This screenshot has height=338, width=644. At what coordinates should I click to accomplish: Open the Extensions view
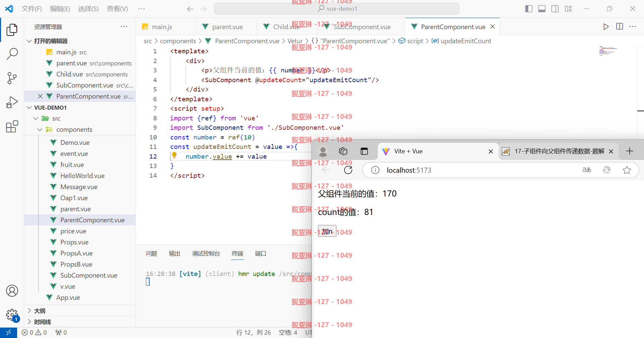click(x=12, y=126)
